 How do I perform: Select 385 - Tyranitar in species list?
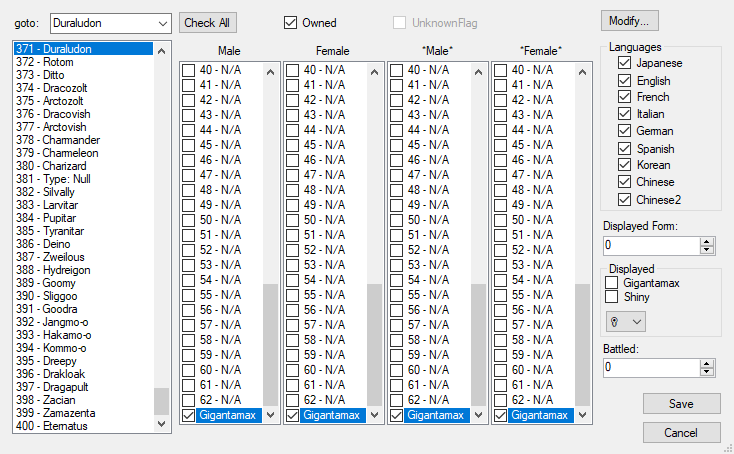pos(84,231)
